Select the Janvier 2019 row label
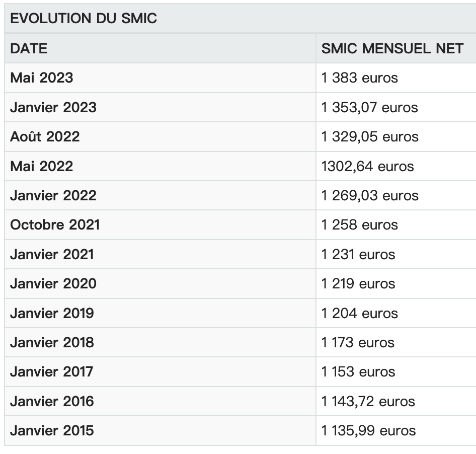The image size is (476, 454). [x=52, y=313]
